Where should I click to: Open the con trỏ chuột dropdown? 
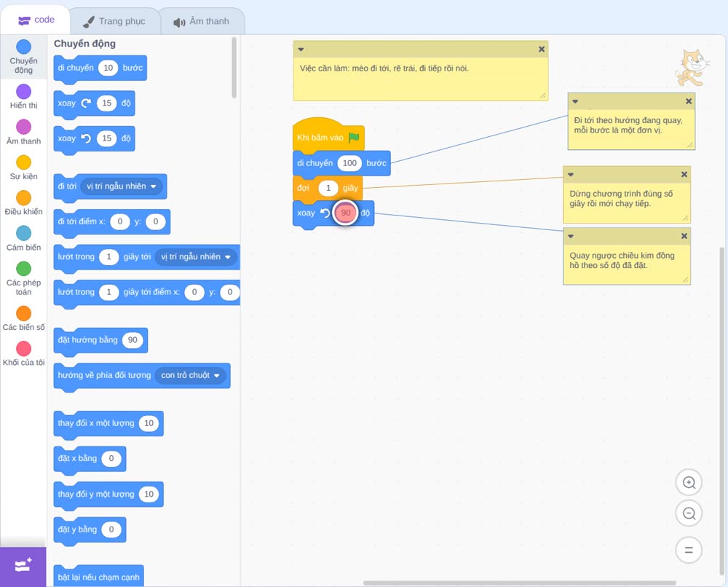(190, 375)
